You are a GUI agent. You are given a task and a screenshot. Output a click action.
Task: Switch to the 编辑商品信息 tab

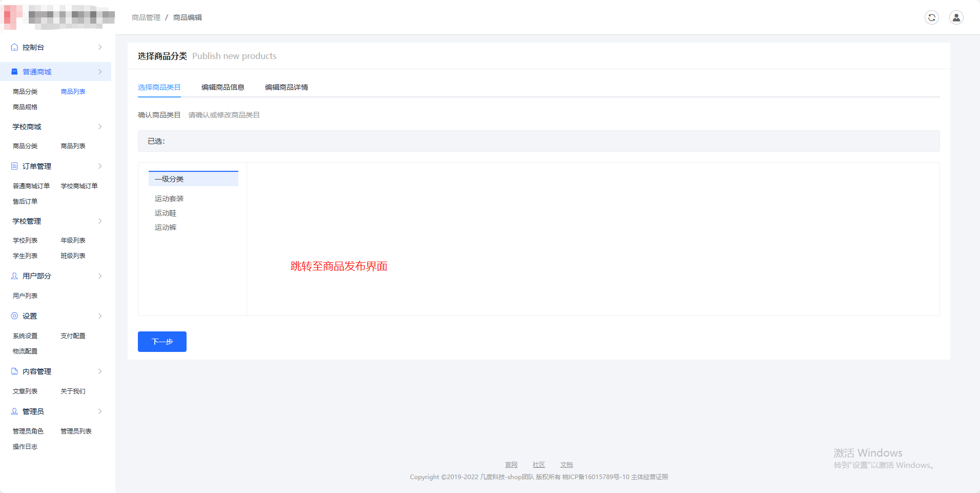[x=222, y=87]
